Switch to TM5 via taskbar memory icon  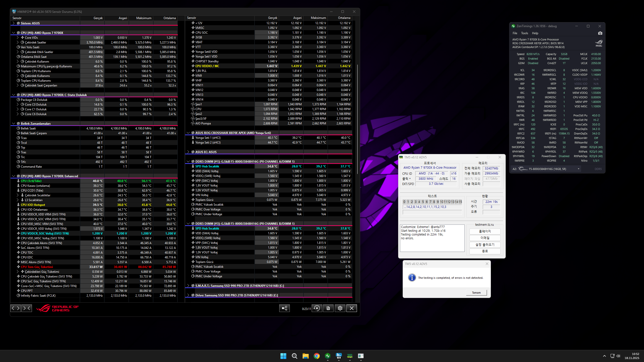(350, 356)
